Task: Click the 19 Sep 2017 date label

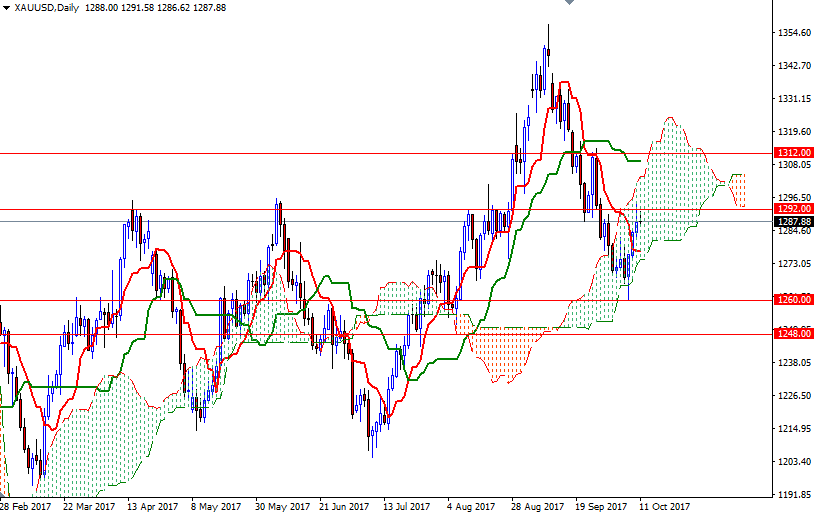Action: 602,506
